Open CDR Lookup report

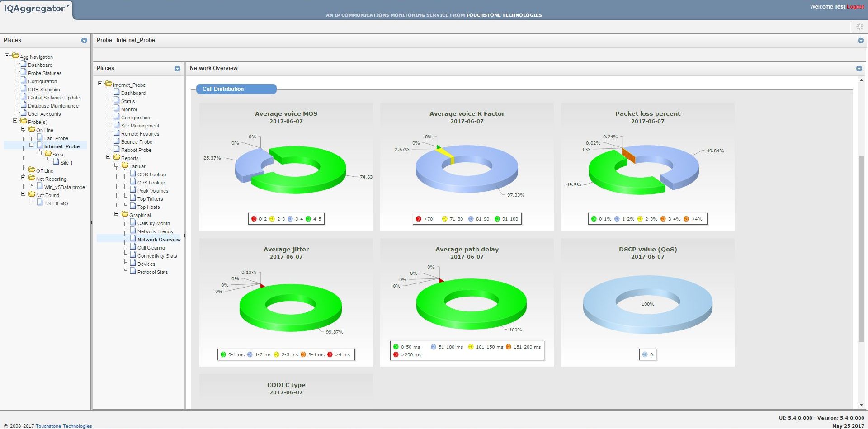coord(151,174)
